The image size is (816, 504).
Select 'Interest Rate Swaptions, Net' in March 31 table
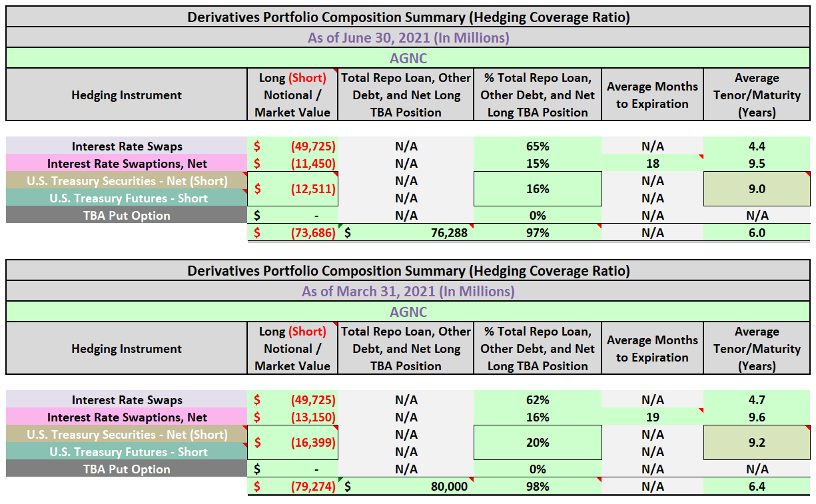(x=127, y=417)
